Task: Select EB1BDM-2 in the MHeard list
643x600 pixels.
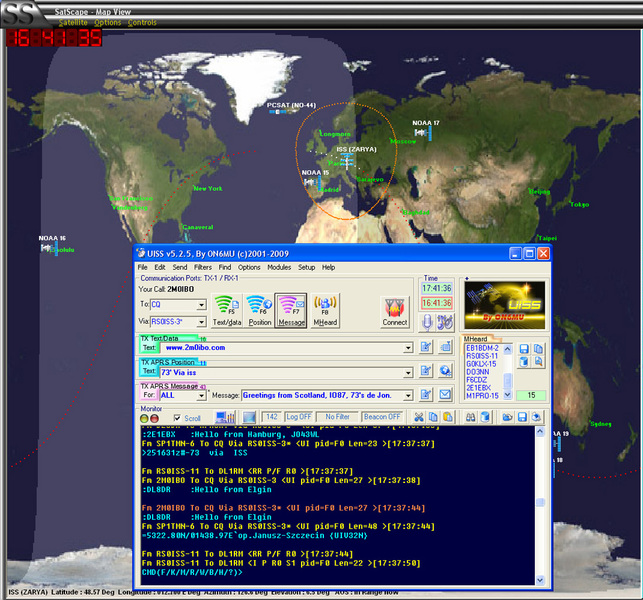Action: click(482, 348)
